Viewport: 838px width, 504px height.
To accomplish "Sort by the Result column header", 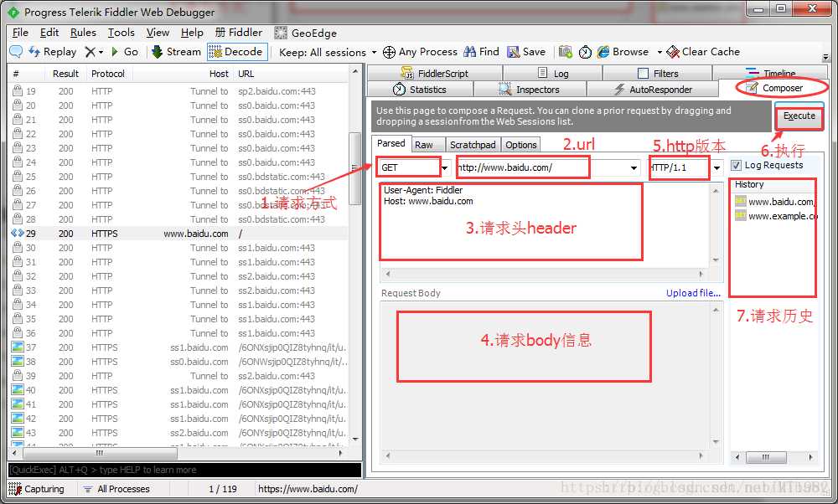I will [x=65, y=74].
